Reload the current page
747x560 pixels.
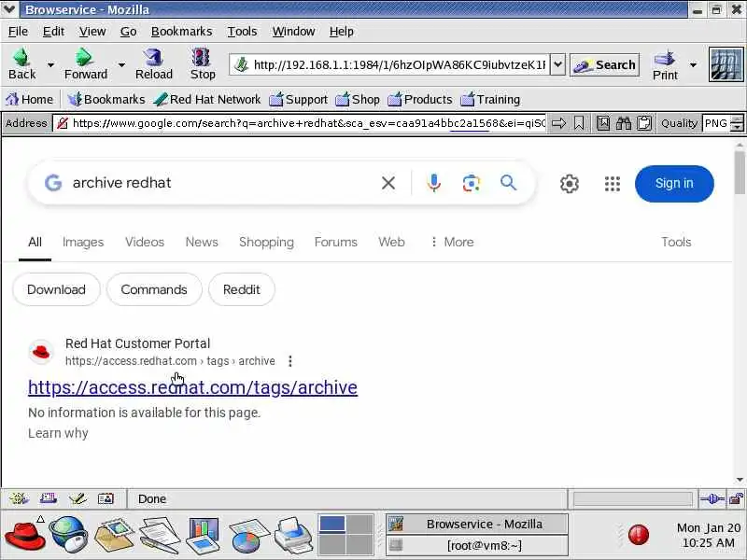click(x=153, y=58)
